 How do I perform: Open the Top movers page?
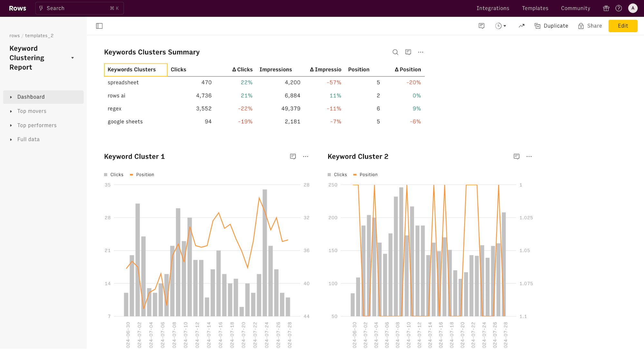coord(32,111)
